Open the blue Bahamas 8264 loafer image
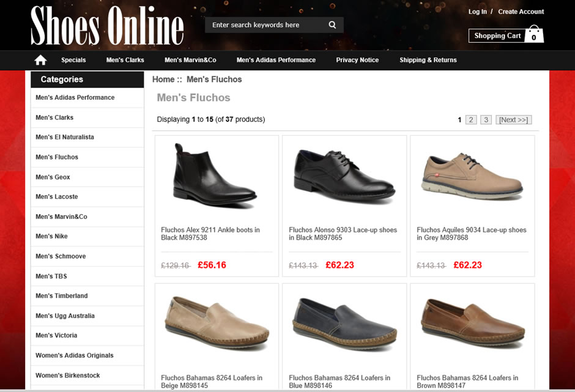The width and height of the screenshot is (575, 392). coord(344,324)
